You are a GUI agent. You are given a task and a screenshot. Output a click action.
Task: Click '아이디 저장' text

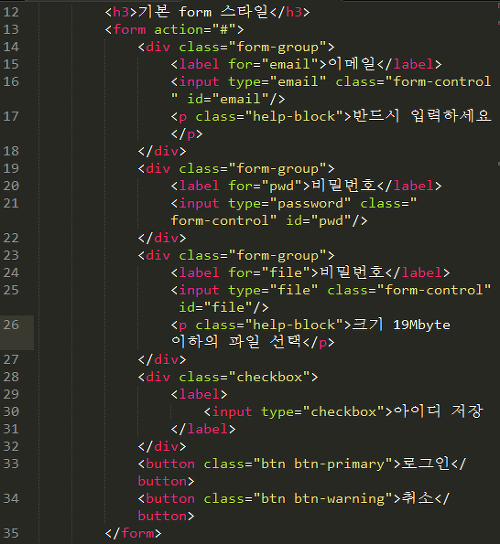click(x=438, y=411)
